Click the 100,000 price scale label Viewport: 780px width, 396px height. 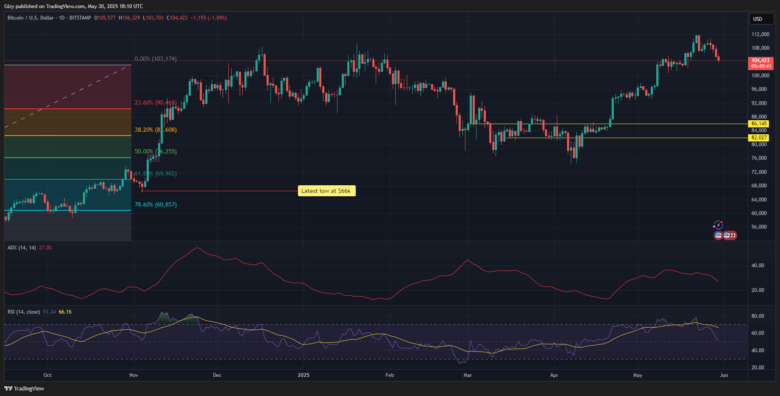[761, 76]
